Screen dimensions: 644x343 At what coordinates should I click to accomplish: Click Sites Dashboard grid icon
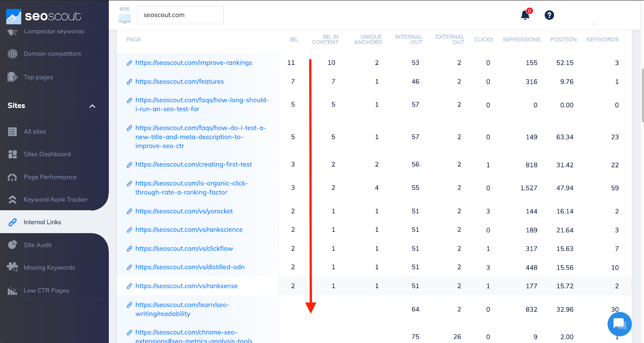click(x=12, y=154)
